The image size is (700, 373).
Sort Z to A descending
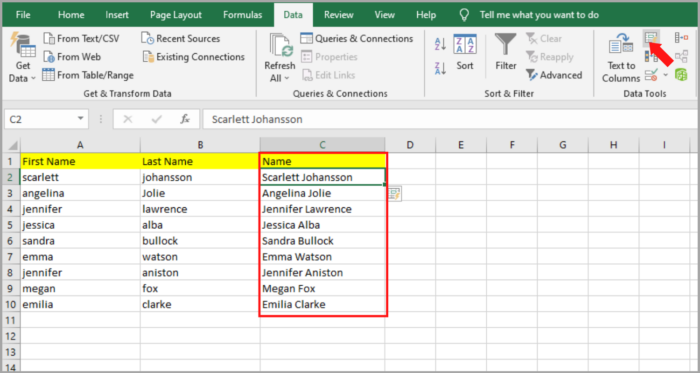440,68
